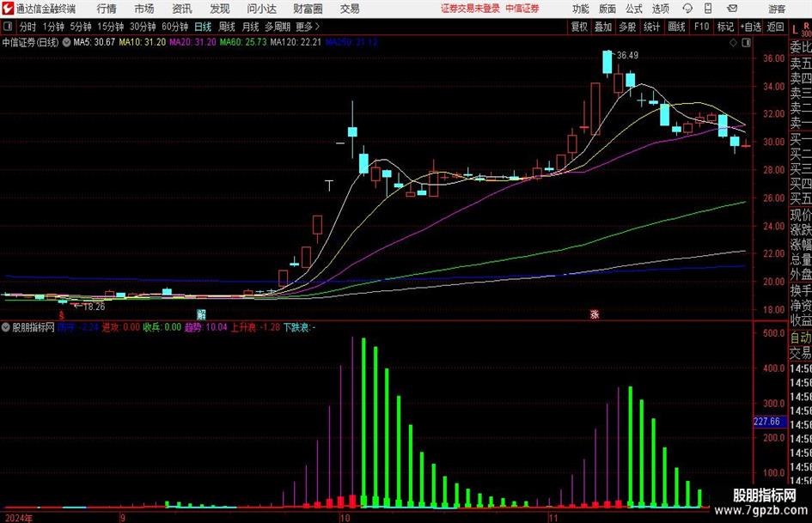Image resolution: width=812 pixels, height=523 pixels.
Task: Click the 证券交易未登录 login link
Action: click(470, 9)
